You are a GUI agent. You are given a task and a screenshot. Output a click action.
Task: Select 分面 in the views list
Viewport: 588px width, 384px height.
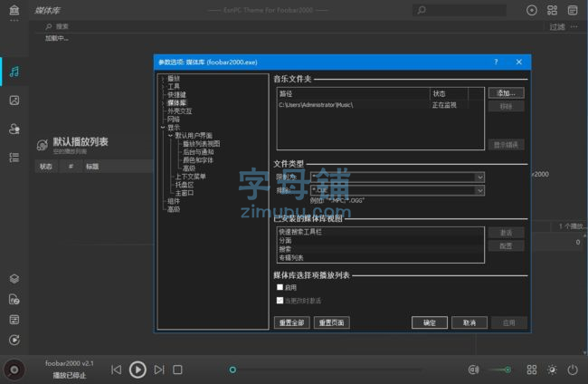point(380,241)
